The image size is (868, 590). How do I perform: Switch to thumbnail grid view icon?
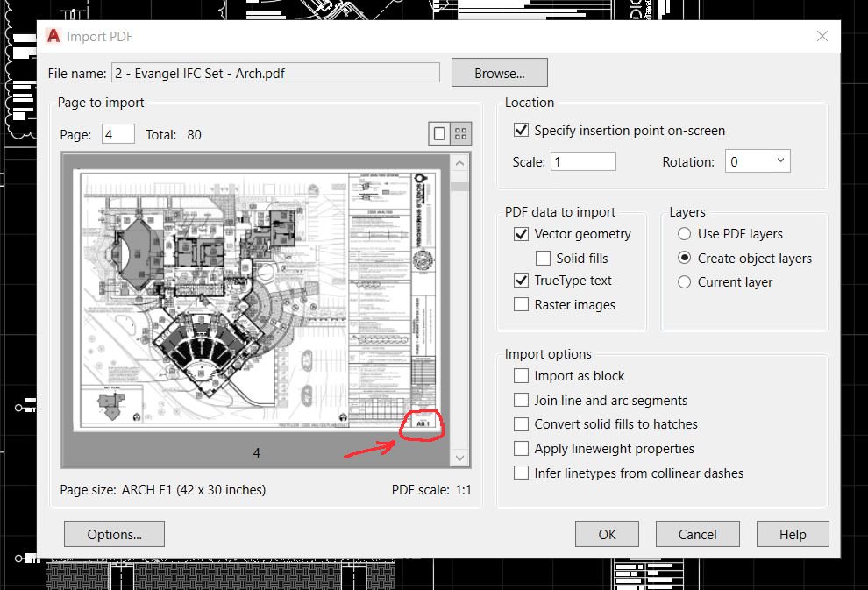click(460, 133)
